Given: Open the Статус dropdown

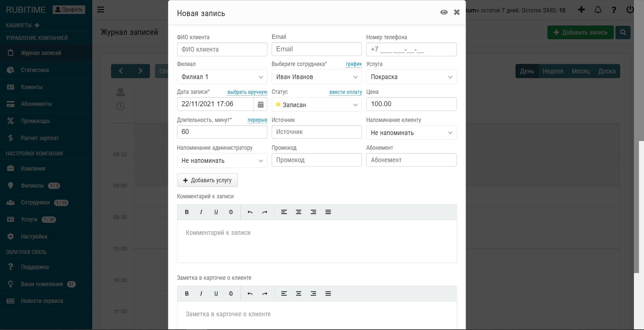Looking at the screenshot, I should point(317,105).
